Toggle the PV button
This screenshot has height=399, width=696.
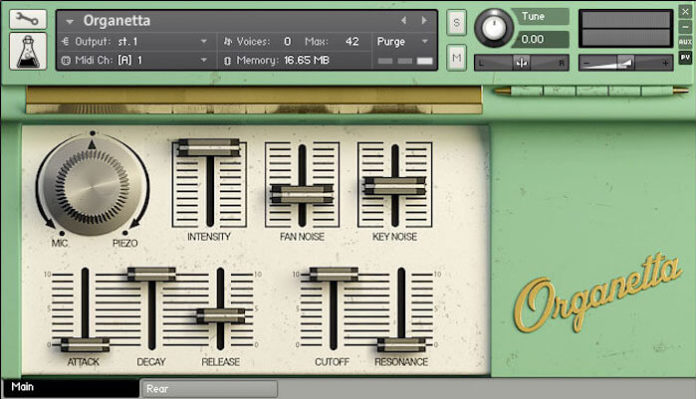coord(685,57)
